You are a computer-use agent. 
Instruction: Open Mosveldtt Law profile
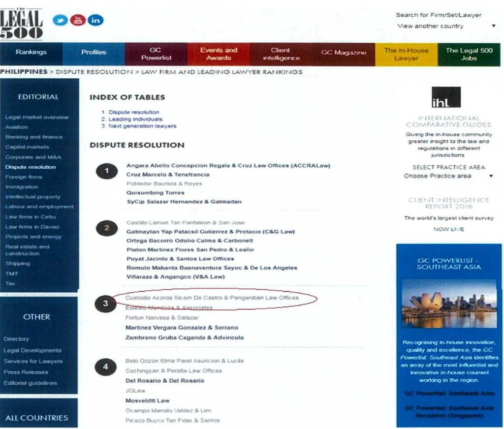pyautogui.click(x=148, y=401)
